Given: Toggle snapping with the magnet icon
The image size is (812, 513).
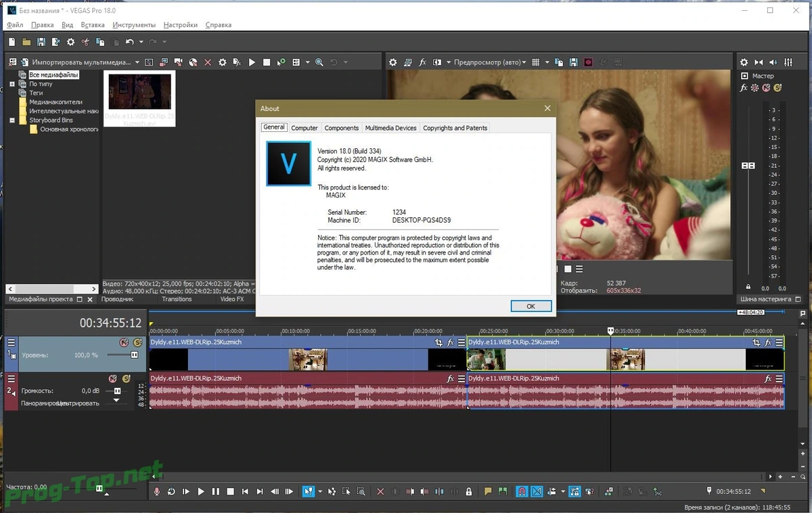Looking at the screenshot, I should tap(522, 491).
